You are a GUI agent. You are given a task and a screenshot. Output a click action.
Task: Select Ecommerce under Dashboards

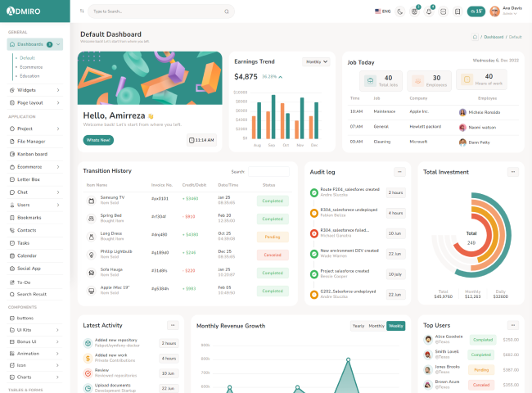coord(31,66)
